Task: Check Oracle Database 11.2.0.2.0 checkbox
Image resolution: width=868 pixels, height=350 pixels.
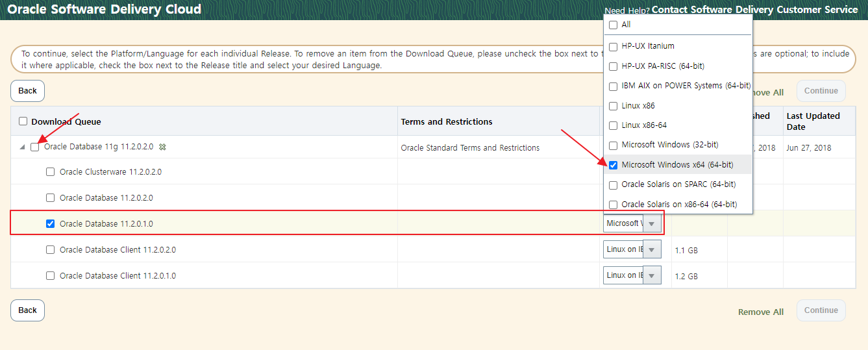Action: pos(51,198)
